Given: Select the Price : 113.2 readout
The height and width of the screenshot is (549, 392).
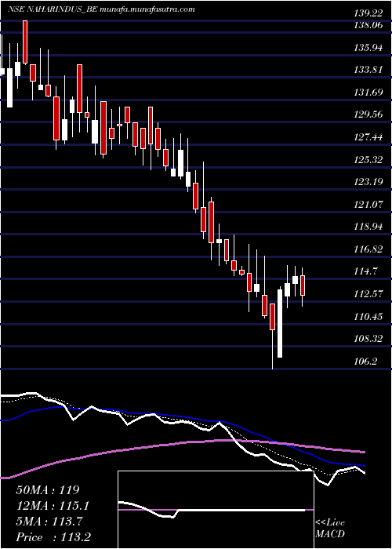Looking at the screenshot, I should pyautogui.click(x=53, y=537).
